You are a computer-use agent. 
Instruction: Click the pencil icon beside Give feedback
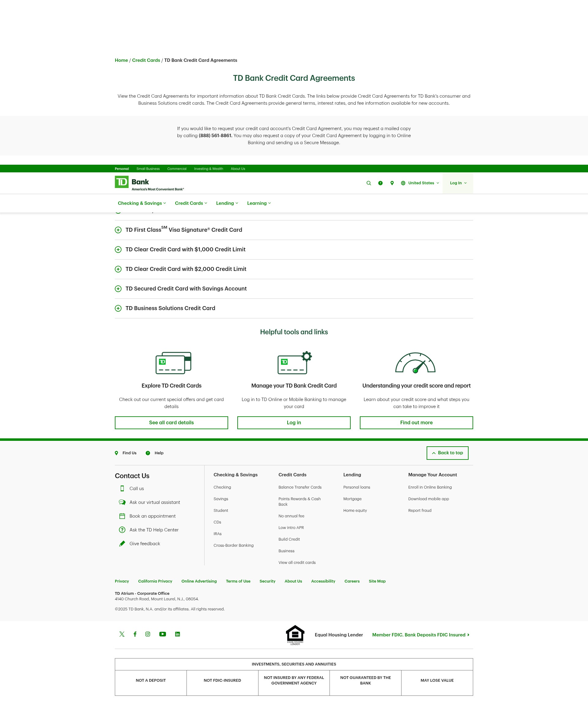(122, 544)
